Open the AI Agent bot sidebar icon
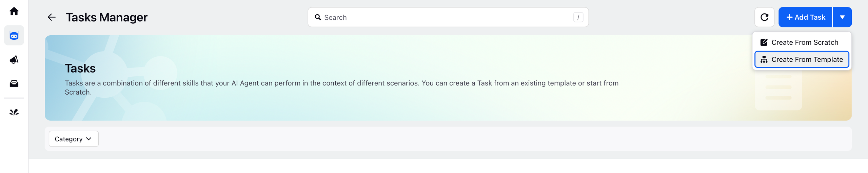868x173 pixels. pos(14,35)
